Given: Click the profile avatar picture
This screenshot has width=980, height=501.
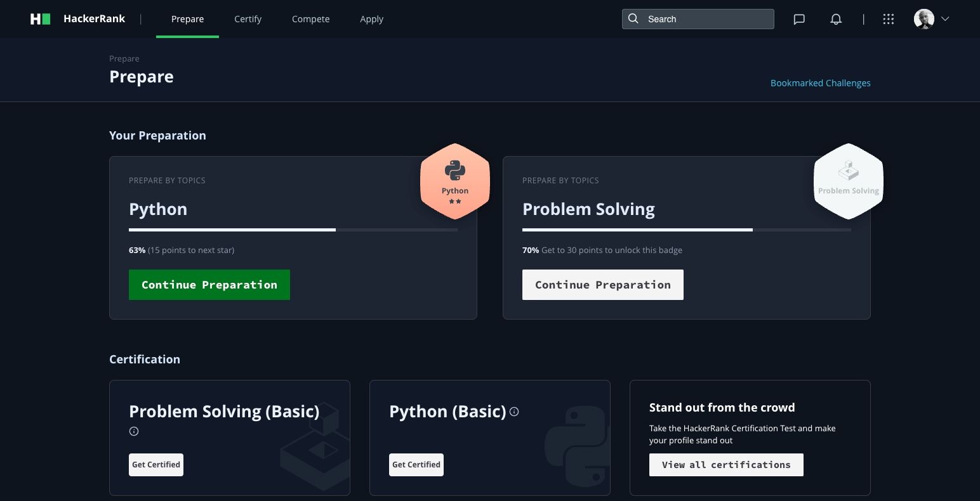Looking at the screenshot, I should tap(924, 18).
